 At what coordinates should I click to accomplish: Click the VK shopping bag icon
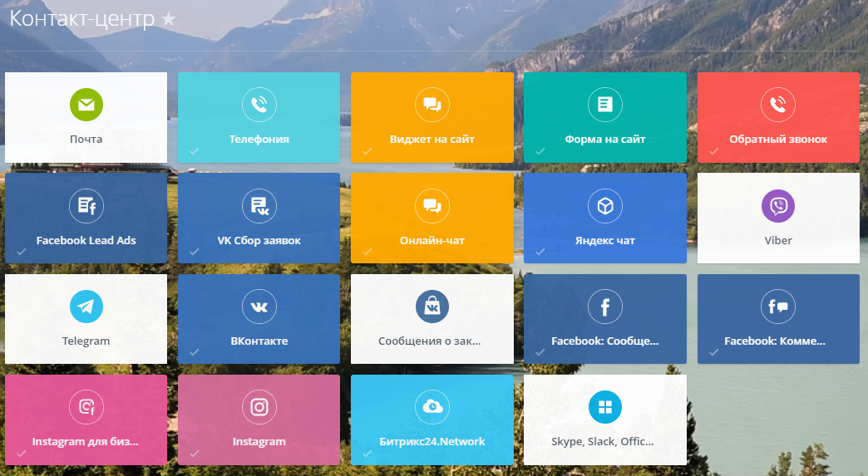pyautogui.click(x=432, y=307)
